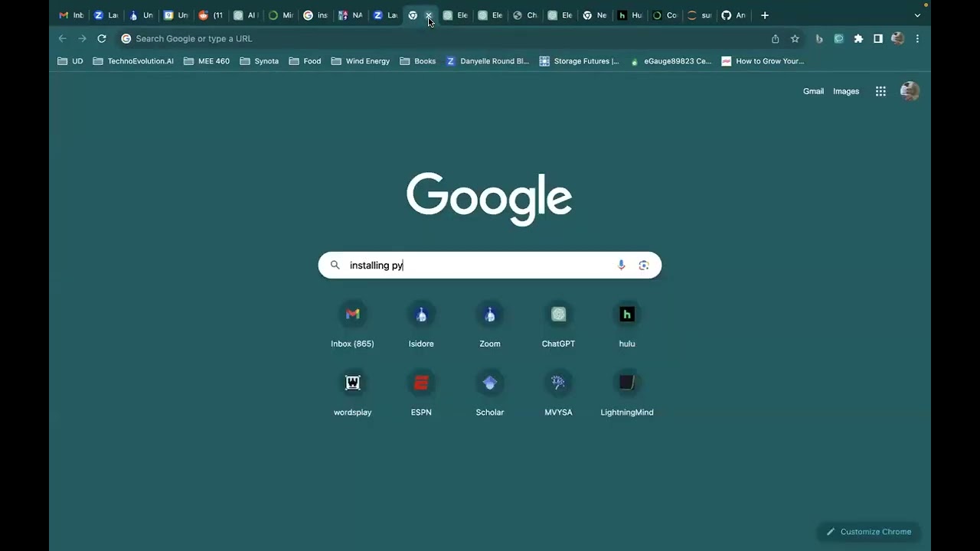The height and width of the screenshot is (551, 980).
Task: Open the UD bookmarks folder
Action: pos(70,61)
